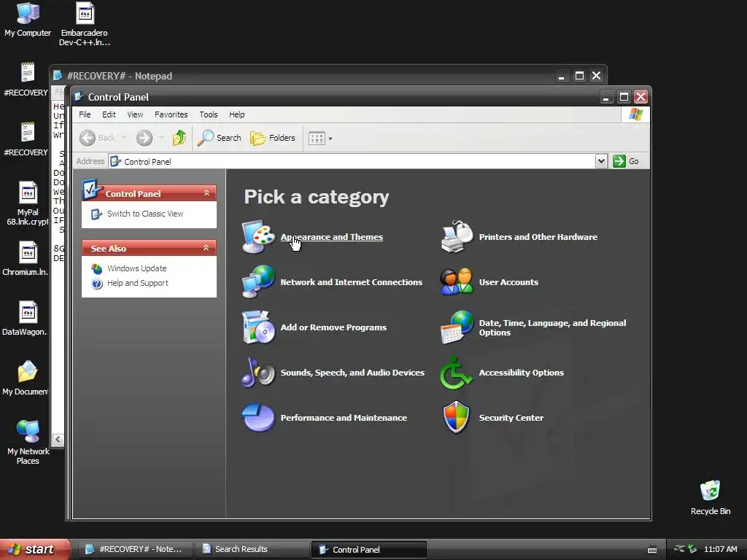Viewport: 747px width, 560px height.
Task: Select the My Computer desktop icon
Action: coord(28,20)
